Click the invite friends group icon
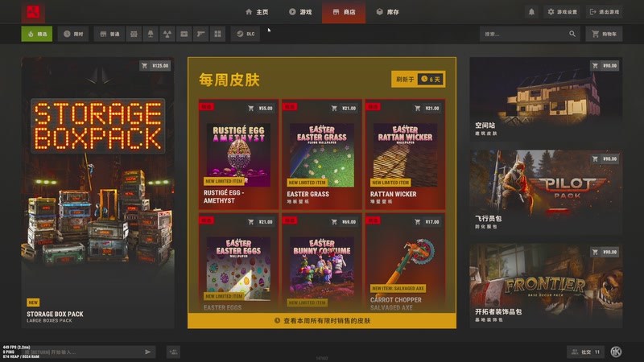This screenshot has width=644, height=362. click(173, 352)
